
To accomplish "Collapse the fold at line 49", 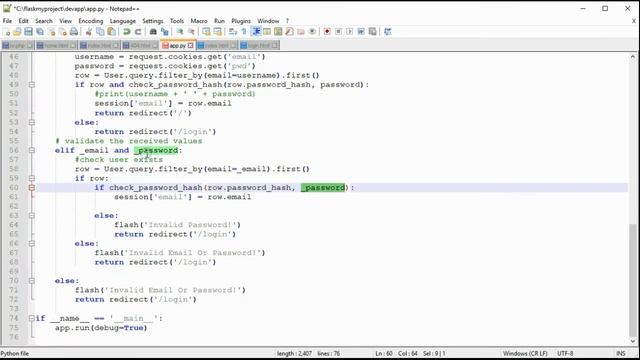I will coord(31,85).
